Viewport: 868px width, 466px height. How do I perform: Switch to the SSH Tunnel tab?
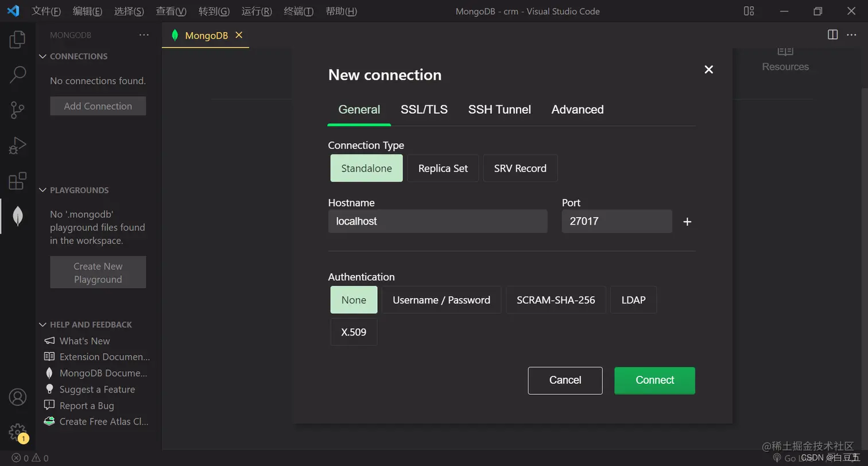[499, 110]
